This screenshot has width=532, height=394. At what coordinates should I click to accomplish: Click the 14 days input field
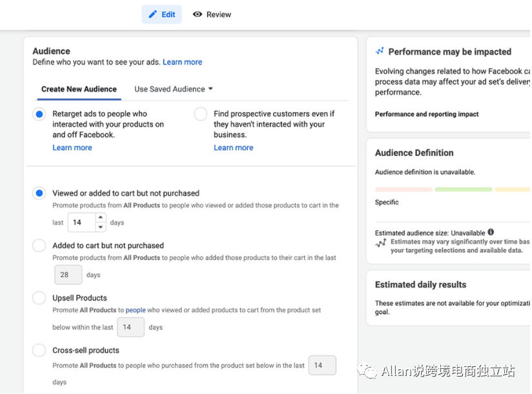click(x=81, y=222)
